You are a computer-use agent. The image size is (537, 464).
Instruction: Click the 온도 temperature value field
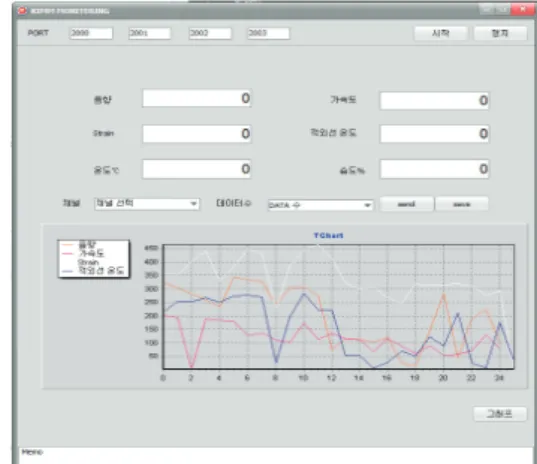197,169
